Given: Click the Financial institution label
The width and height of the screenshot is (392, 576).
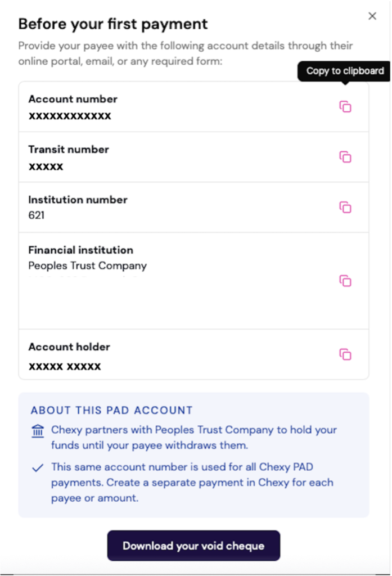Looking at the screenshot, I should click(80, 250).
